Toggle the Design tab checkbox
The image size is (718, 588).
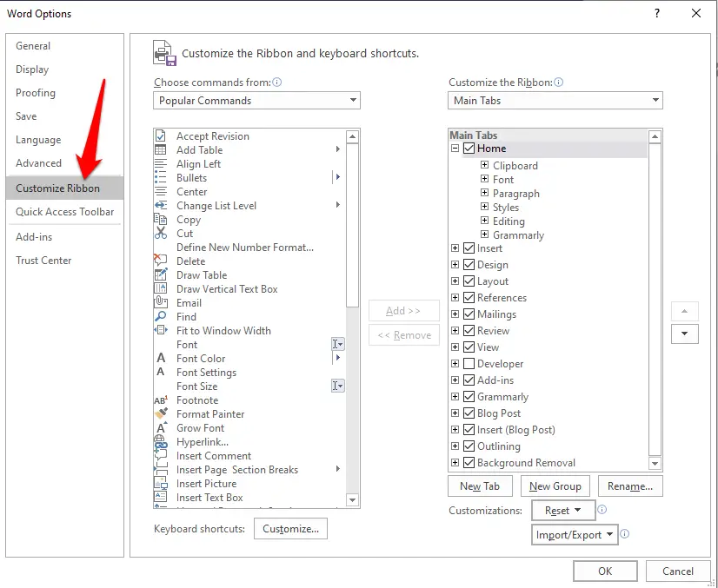469,265
